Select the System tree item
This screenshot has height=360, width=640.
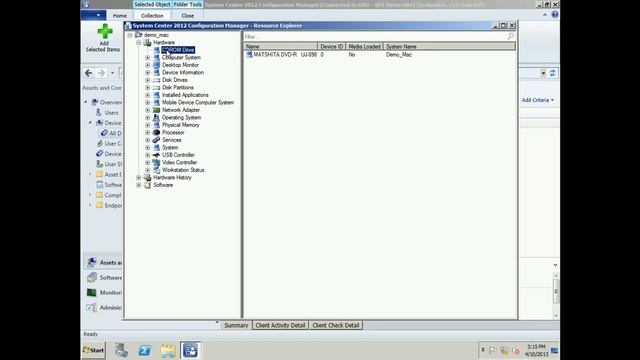170,147
